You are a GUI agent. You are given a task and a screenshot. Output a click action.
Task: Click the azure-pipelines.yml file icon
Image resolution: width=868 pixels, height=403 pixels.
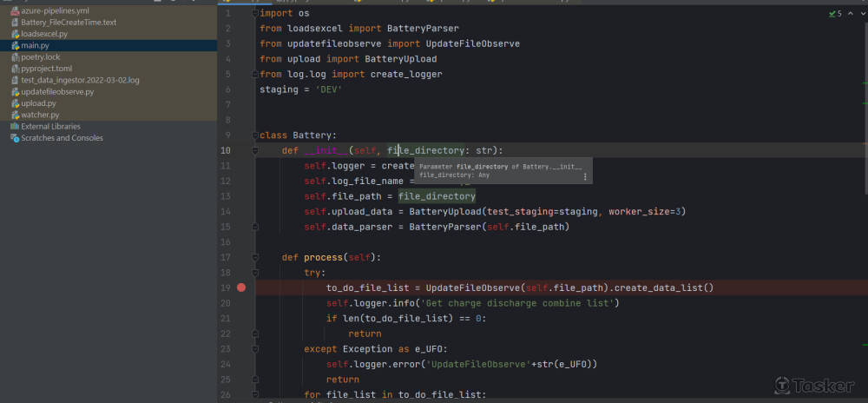(x=15, y=10)
